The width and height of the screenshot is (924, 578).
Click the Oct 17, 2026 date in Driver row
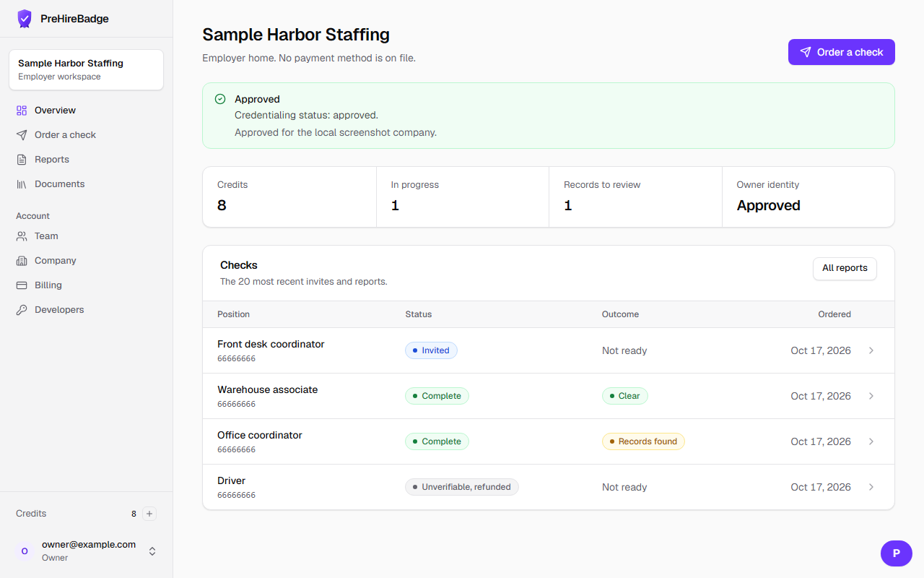pyautogui.click(x=821, y=487)
